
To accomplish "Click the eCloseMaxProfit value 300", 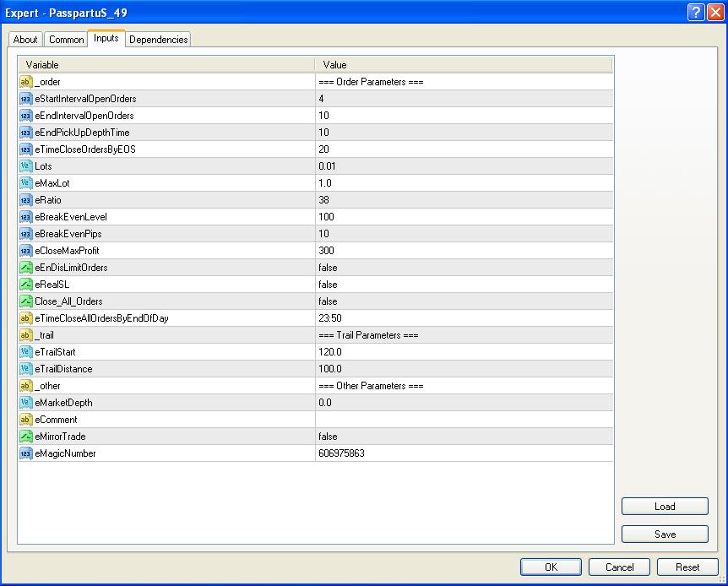I will [x=326, y=251].
